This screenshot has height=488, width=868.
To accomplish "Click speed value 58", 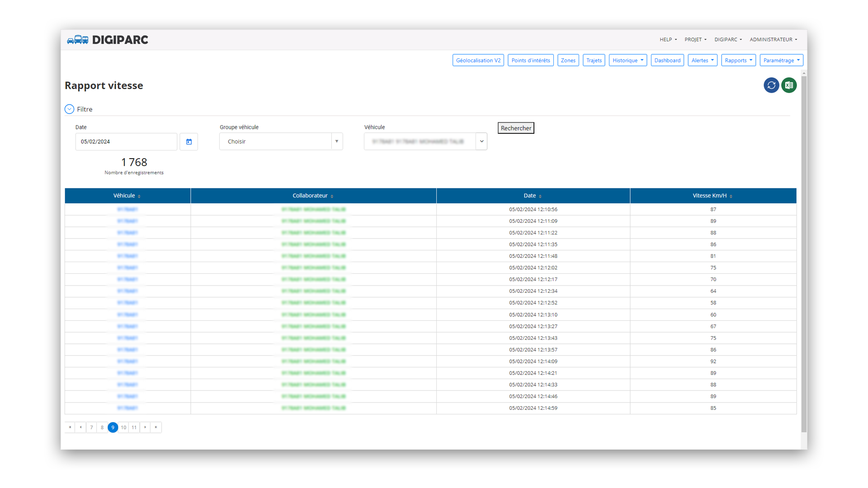I will point(713,303).
